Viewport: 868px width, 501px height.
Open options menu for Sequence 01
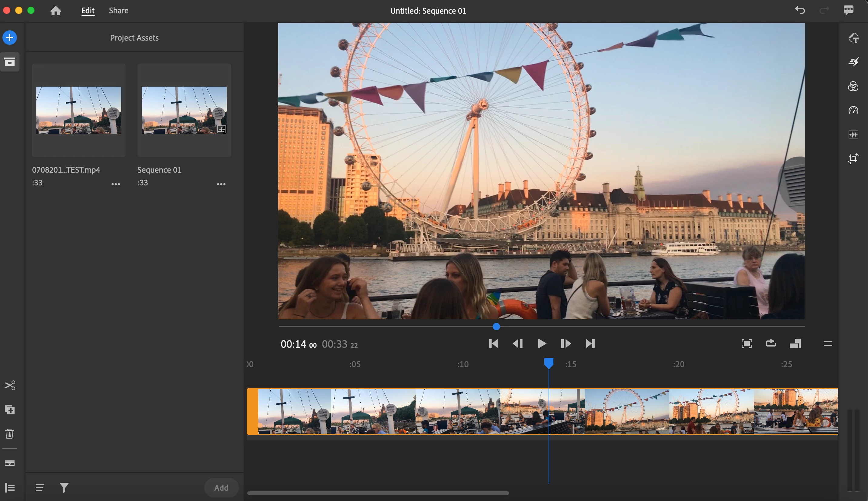pyautogui.click(x=221, y=184)
